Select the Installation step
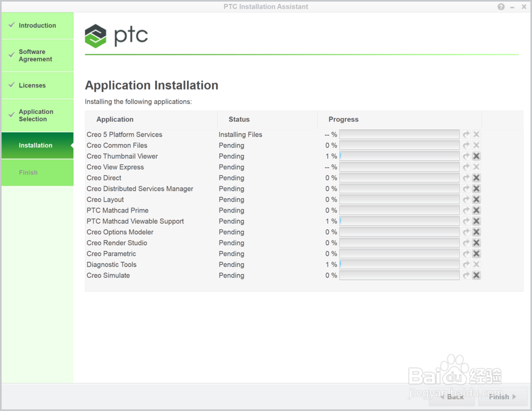Screen dimensions: 532x411 coord(37,145)
